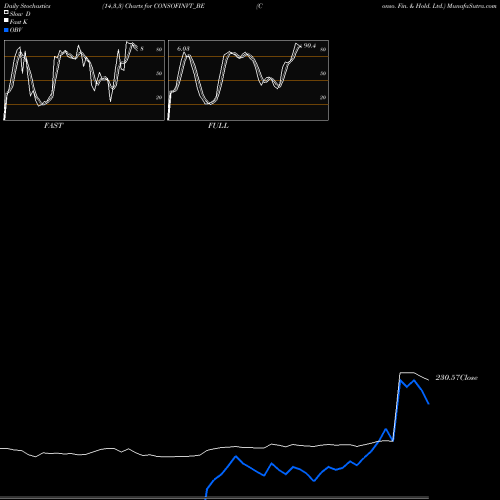Click the 6.03 value in FULL chart
500x500 pixels.
click(x=183, y=49)
